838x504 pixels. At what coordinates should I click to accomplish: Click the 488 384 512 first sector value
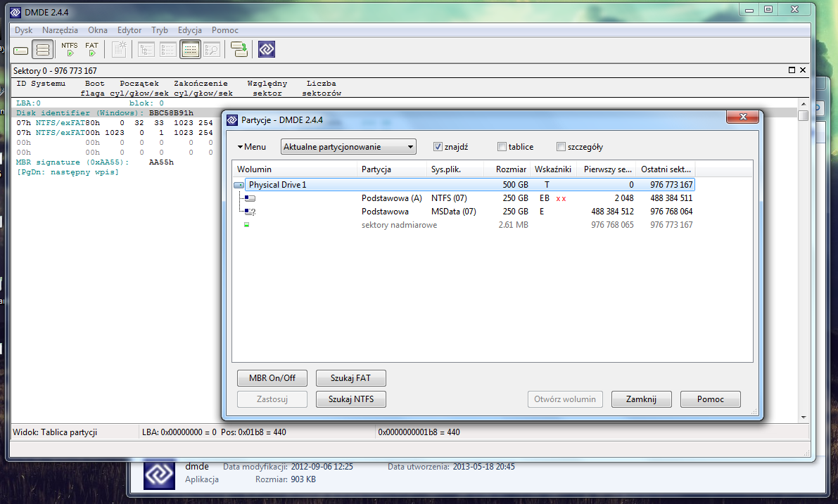point(612,212)
